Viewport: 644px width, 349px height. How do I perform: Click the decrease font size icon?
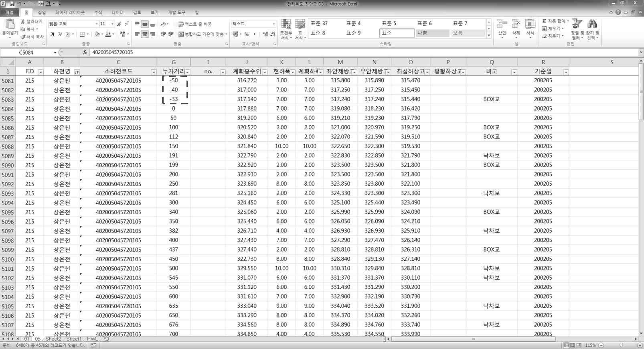[126, 24]
